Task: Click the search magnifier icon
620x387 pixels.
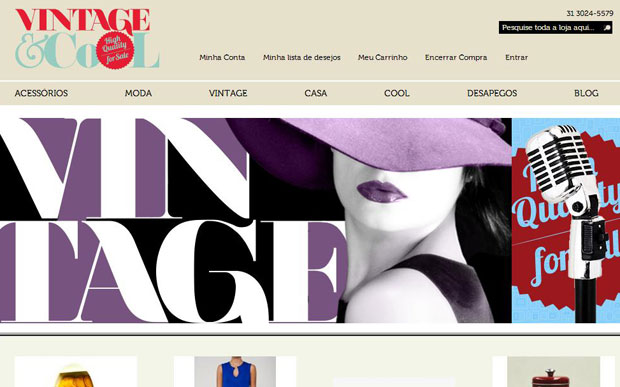Action: pyautogui.click(x=607, y=28)
